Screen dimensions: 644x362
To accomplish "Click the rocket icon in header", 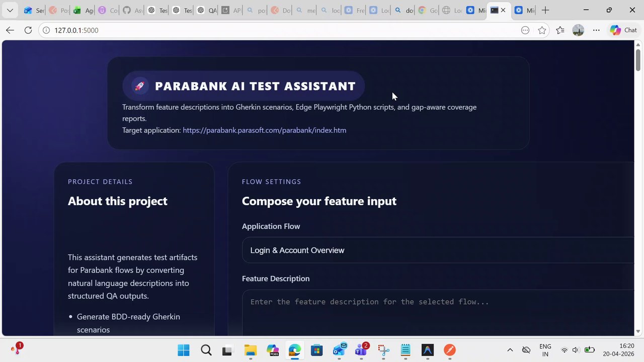I will click(x=139, y=86).
